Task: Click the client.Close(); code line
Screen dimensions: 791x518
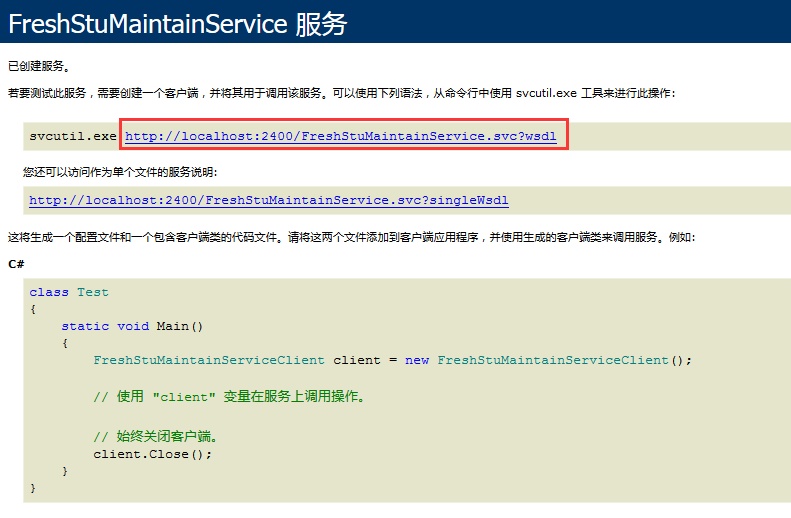Action: tap(153, 453)
